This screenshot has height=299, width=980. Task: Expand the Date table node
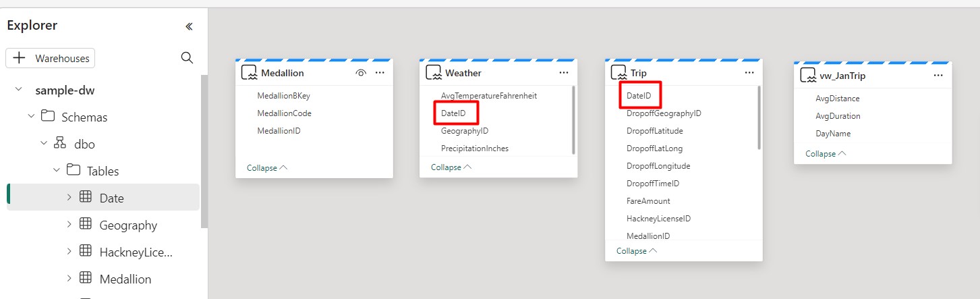pyautogui.click(x=69, y=197)
